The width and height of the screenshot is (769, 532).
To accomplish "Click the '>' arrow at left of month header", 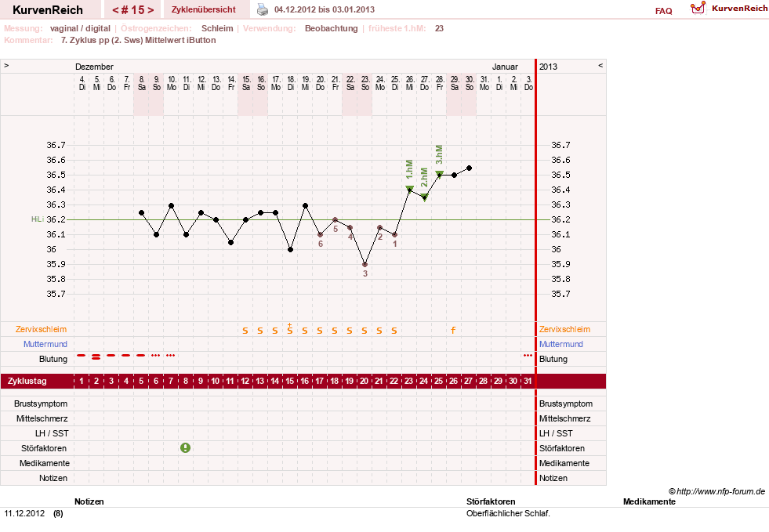I will pos(6,65).
